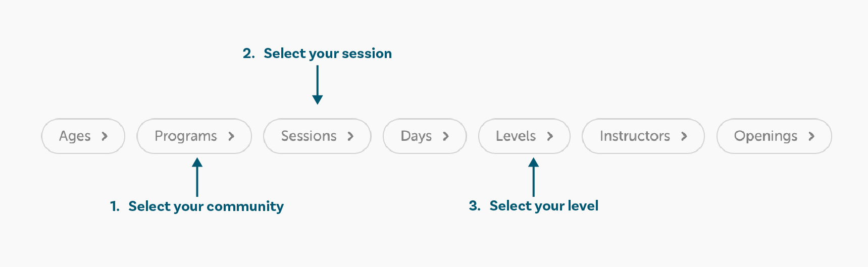Click the chevron arrow beside Ages

pos(105,136)
